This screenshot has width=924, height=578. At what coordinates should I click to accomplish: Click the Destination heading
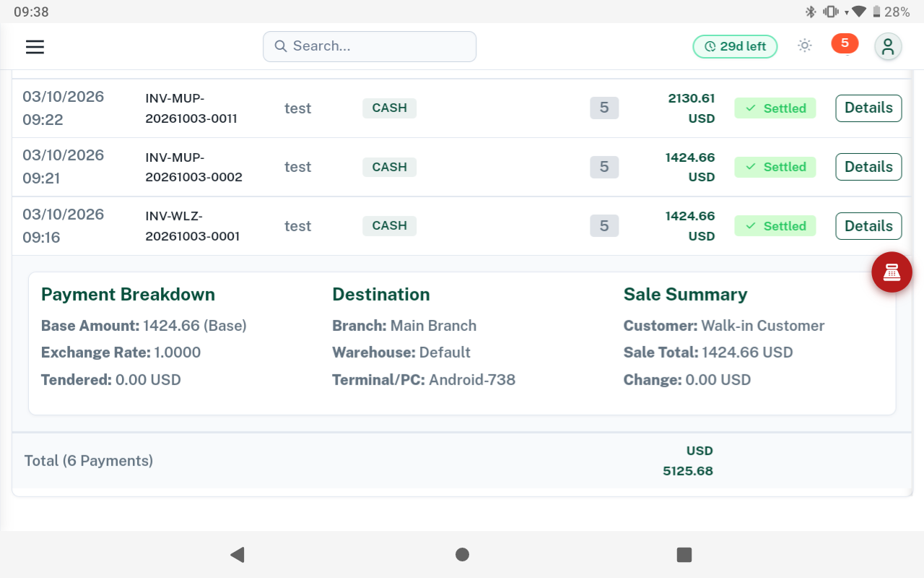point(381,295)
